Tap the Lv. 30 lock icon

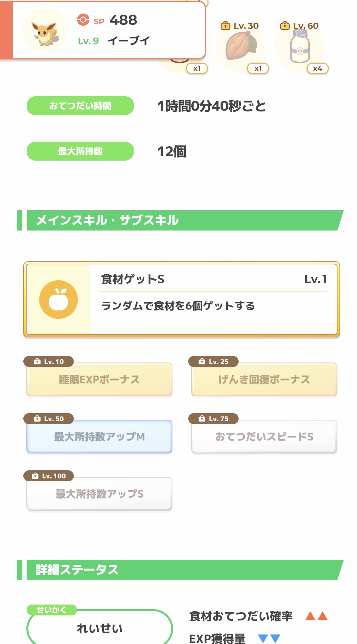click(225, 26)
